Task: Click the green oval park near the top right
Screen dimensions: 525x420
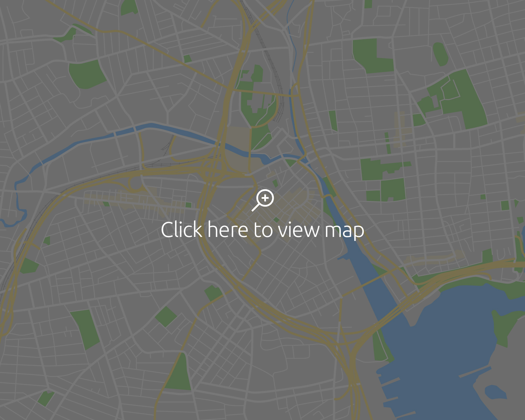Action: (x=441, y=54)
